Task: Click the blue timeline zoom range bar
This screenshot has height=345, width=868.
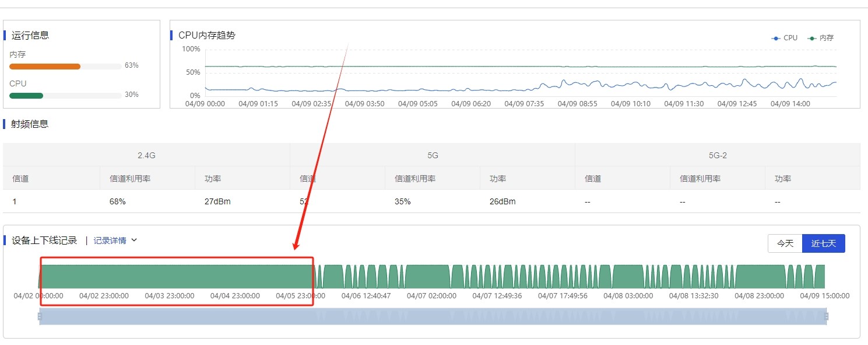Action: coord(433,316)
